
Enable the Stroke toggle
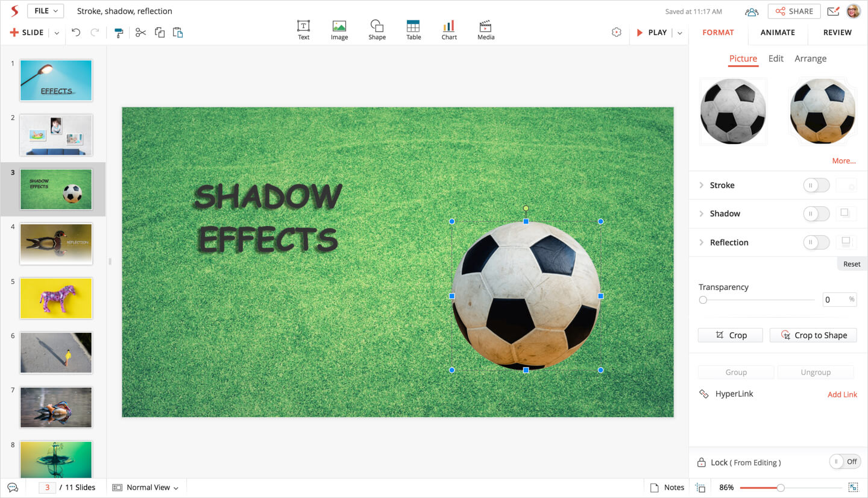(x=816, y=185)
